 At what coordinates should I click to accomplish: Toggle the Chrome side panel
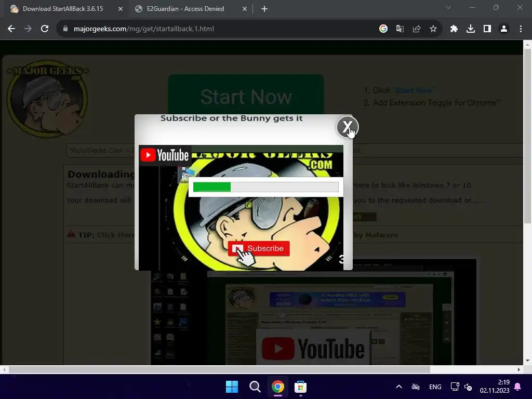point(487,29)
